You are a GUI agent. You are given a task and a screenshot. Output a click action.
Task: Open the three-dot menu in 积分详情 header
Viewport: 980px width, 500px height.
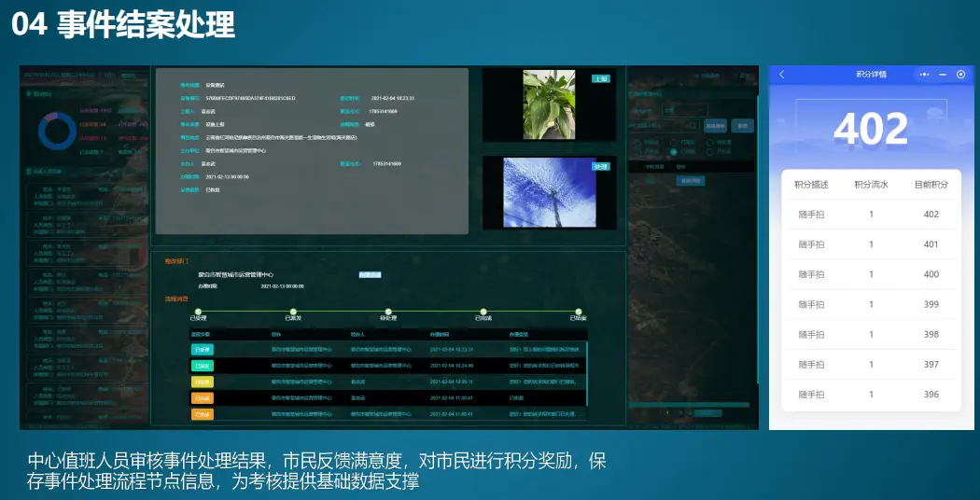click(925, 75)
